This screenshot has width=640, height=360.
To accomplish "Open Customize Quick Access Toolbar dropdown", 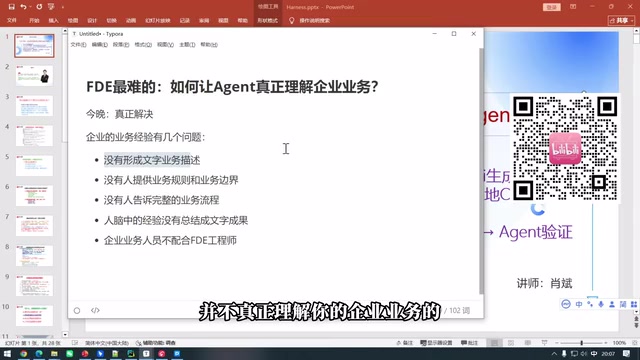I will coord(63,7).
